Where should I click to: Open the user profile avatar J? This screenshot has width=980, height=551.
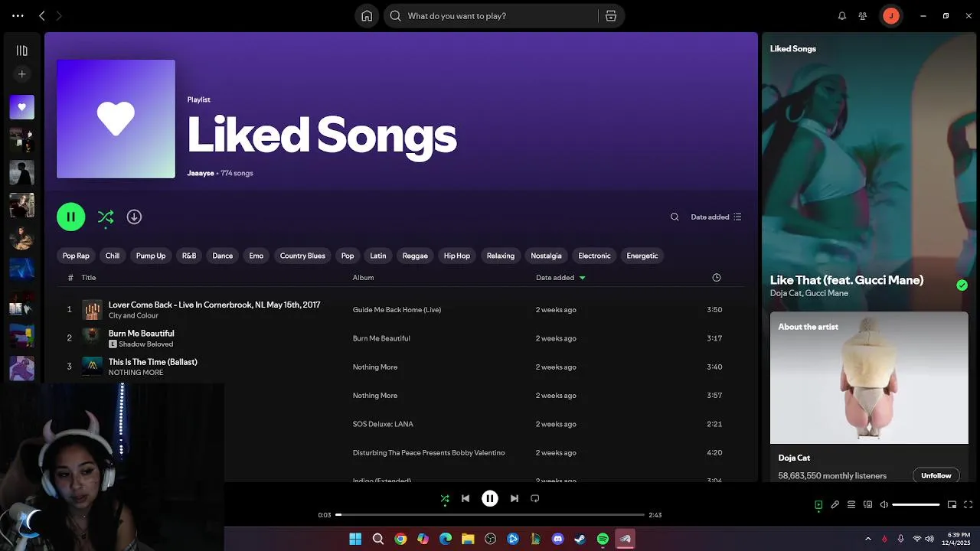(x=890, y=16)
